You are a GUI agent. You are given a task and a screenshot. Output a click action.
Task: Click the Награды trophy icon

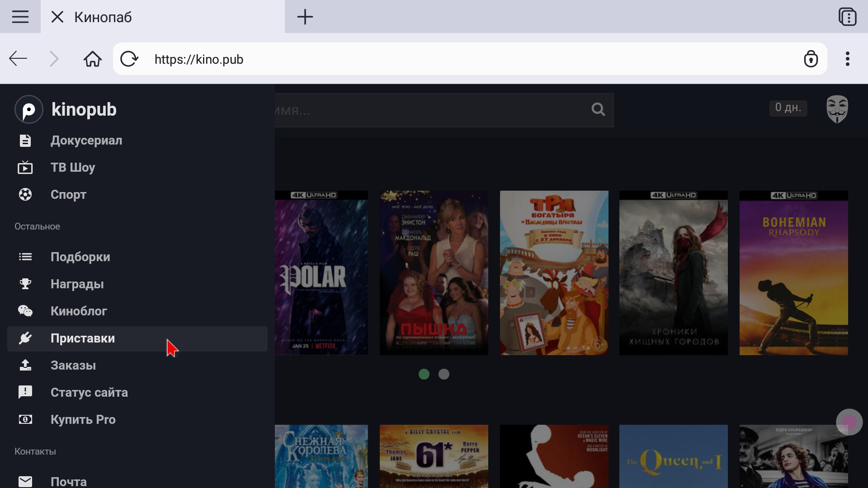pyautogui.click(x=25, y=284)
